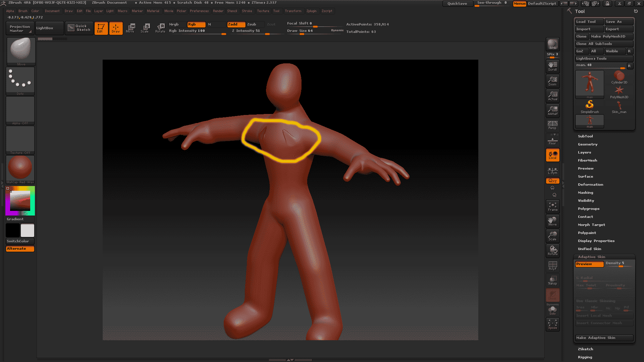Image resolution: width=644 pixels, height=362 pixels.
Task: Expand the Rigging section
Action: click(x=585, y=357)
